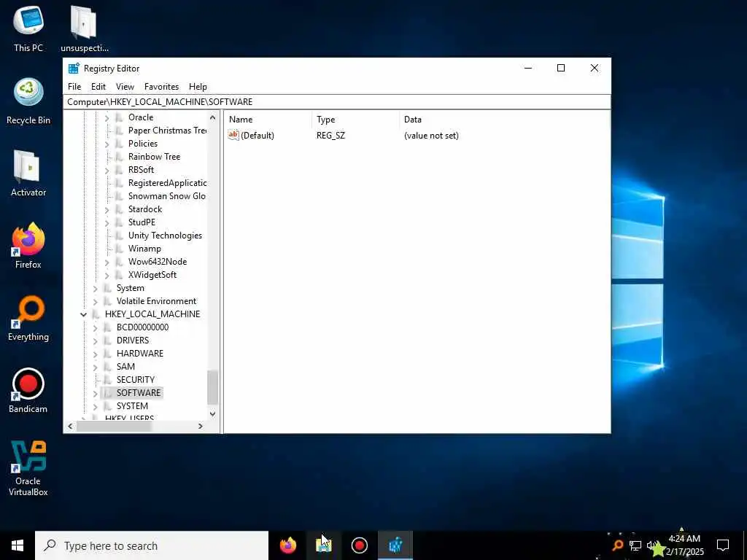Select the Activator desktop icon
This screenshot has width=747, height=560.
[28, 174]
